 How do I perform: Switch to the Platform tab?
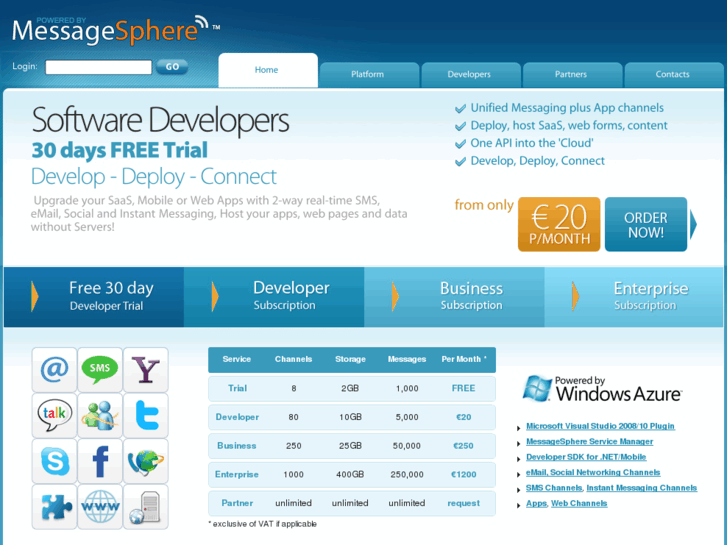[x=369, y=75]
